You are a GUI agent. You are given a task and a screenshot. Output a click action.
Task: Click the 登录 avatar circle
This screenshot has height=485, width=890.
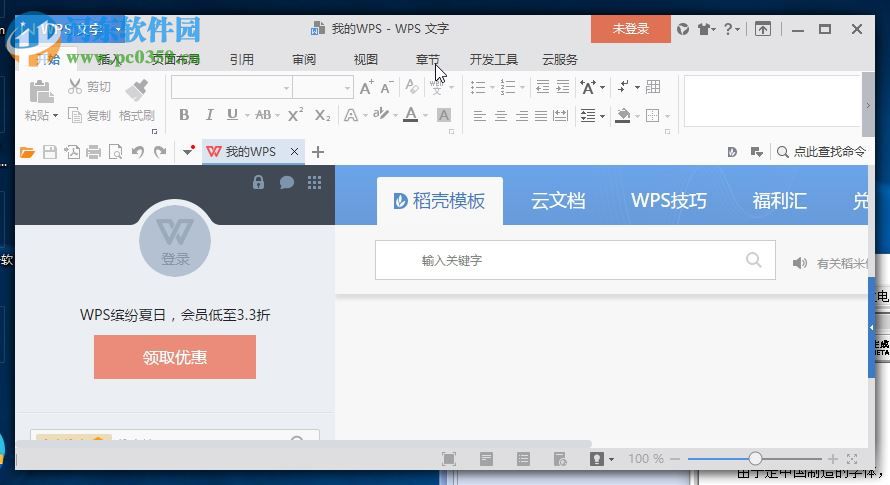(x=175, y=240)
